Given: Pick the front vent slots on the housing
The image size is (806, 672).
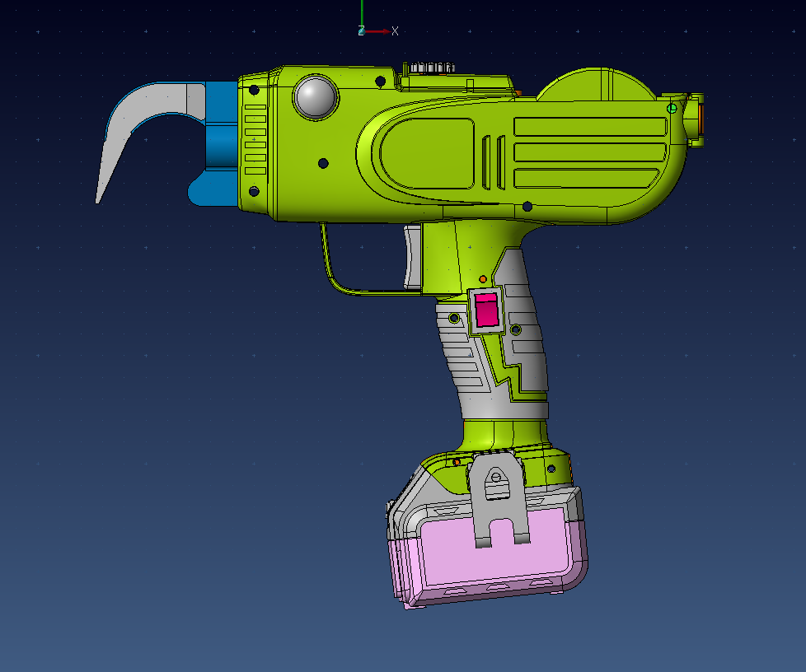Looking at the screenshot, I should click(x=255, y=139).
